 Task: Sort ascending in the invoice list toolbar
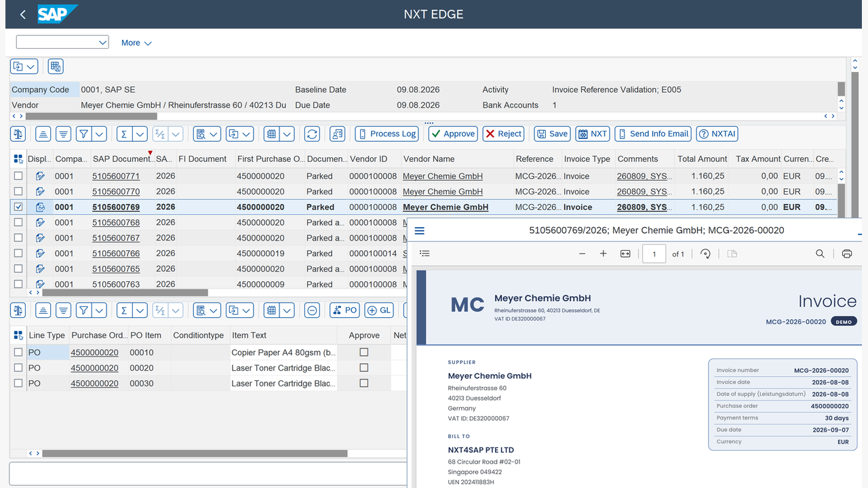click(x=43, y=134)
